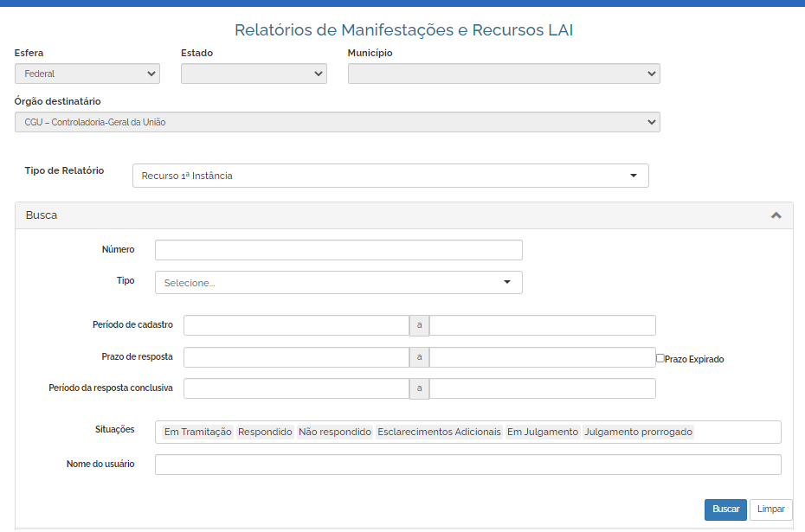Click the Número input field
The image size is (805, 532).
(338, 250)
